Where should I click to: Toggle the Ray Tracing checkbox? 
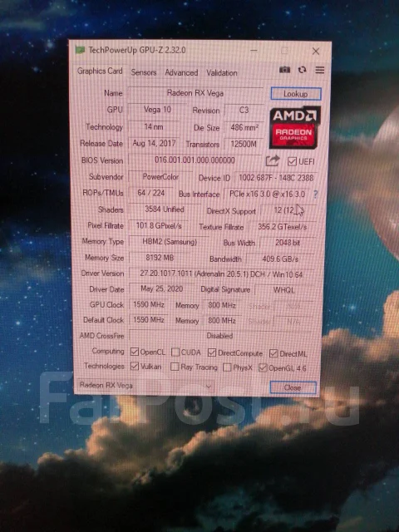pyautogui.click(x=175, y=367)
